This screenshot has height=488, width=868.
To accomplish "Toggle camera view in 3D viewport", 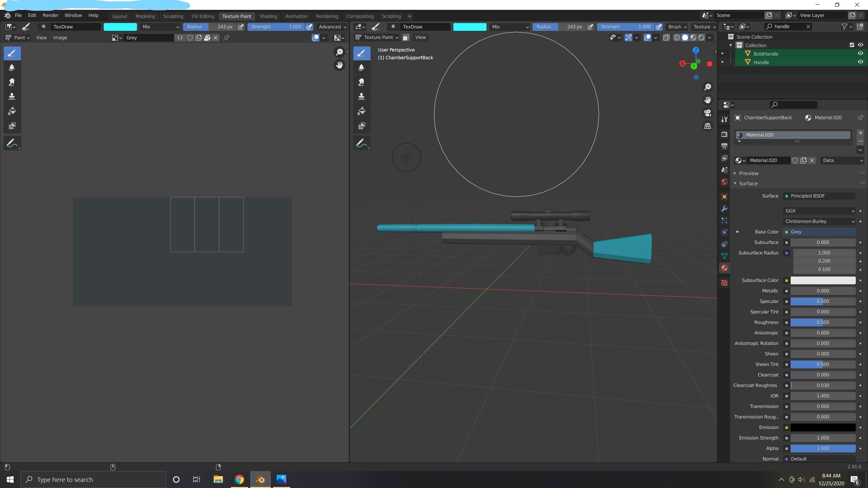I will click(x=708, y=113).
